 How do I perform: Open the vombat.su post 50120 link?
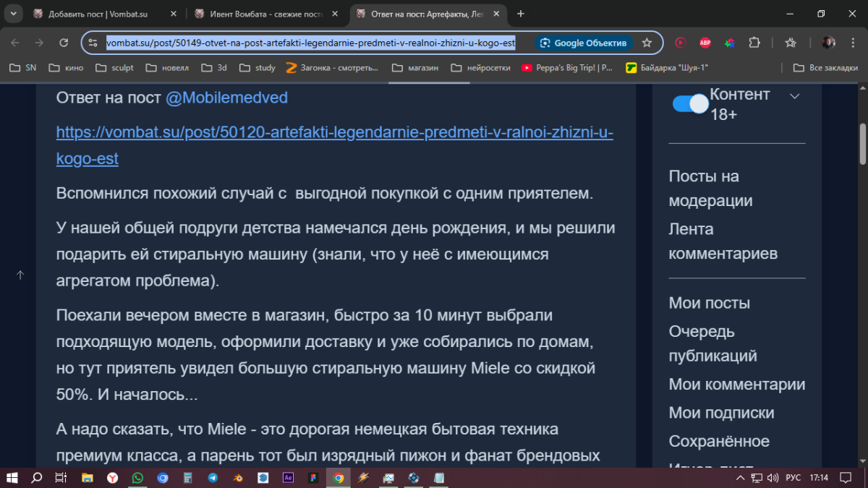coord(334,146)
